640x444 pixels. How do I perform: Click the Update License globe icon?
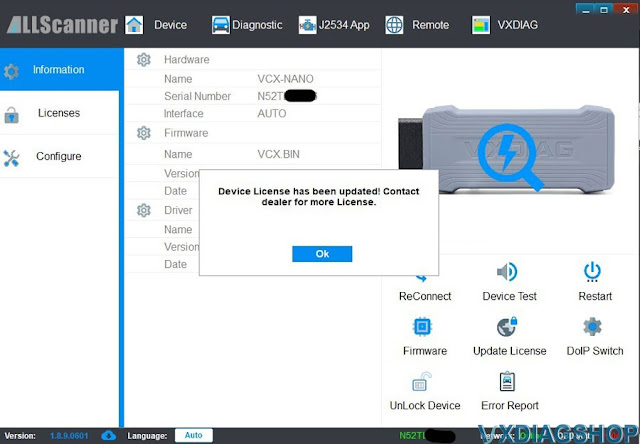point(507,326)
